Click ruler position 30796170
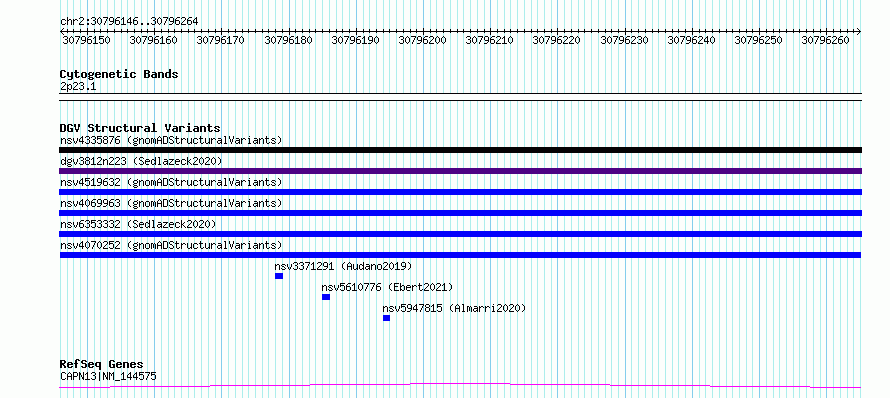The image size is (890, 398). pyautogui.click(x=220, y=40)
